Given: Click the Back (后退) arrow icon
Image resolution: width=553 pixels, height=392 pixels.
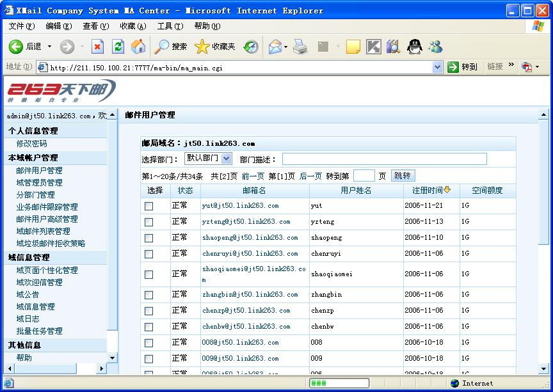Looking at the screenshot, I should 15,47.
